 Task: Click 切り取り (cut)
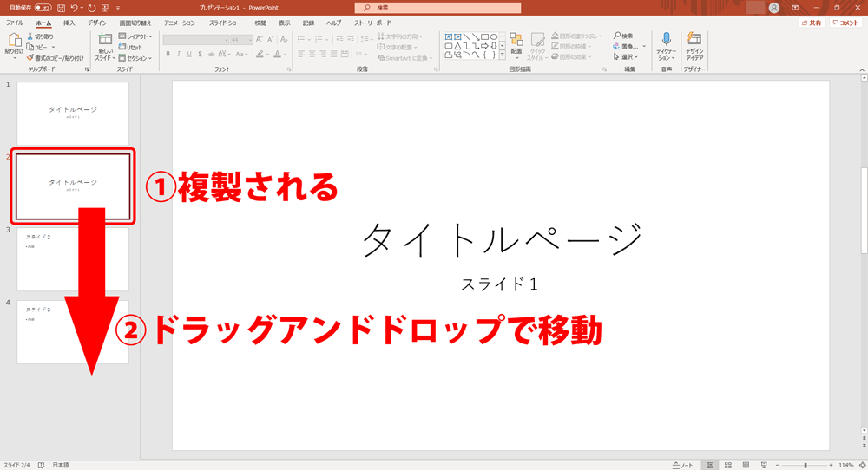[x=41, y=36]
